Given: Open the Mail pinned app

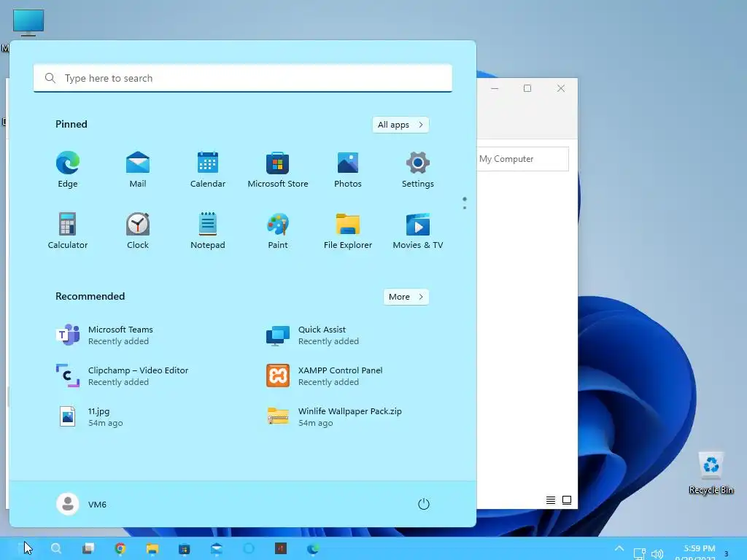Looking at the screenshot, I should (138, 169).
